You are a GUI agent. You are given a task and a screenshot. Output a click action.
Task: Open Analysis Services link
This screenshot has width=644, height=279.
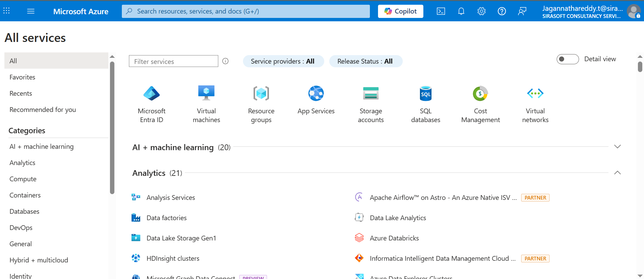coord(171,197)
